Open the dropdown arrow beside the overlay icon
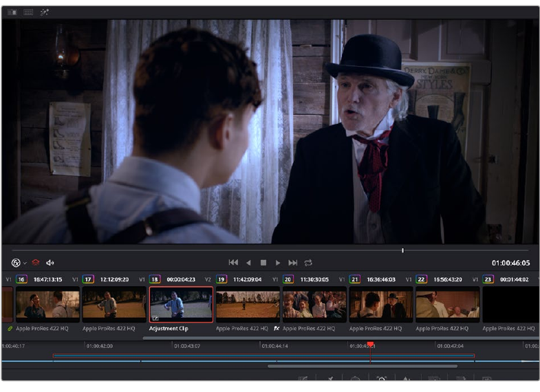Viewport: 540px width, 392px height. tap(25, 263)
